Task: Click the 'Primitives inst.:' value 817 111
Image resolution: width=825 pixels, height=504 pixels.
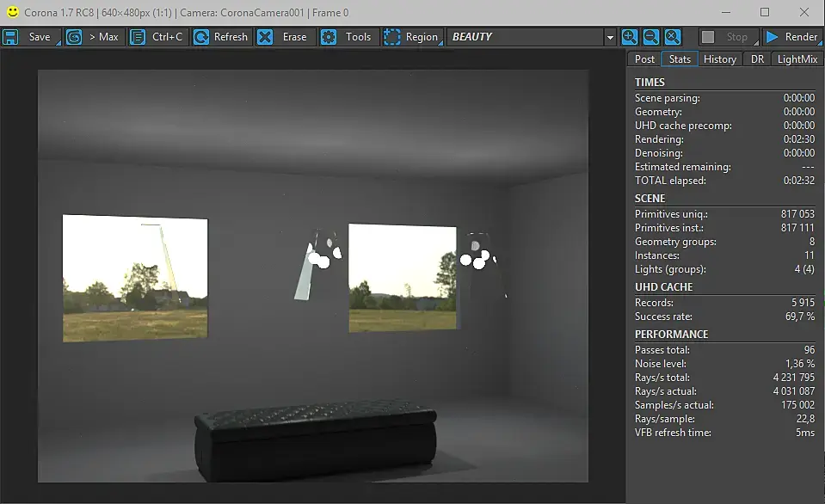Action: click(x=797, y=227)
